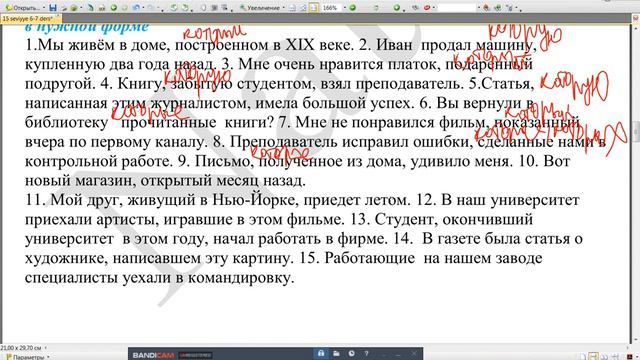This screenshot has width=640, height=360.
Task: Toggle the highlighted continuous layout icon in status bar
Action: tap(593, 356)
